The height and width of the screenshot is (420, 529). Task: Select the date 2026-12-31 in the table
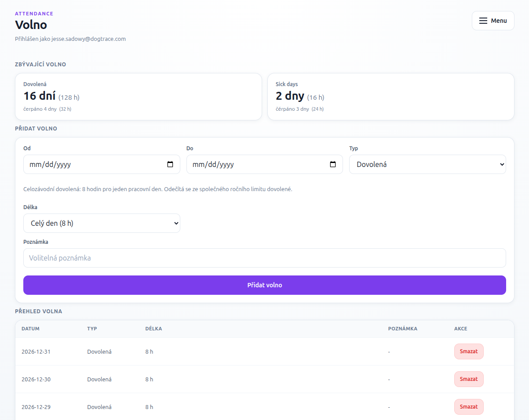pyautogui.click(x=36, y=352)
